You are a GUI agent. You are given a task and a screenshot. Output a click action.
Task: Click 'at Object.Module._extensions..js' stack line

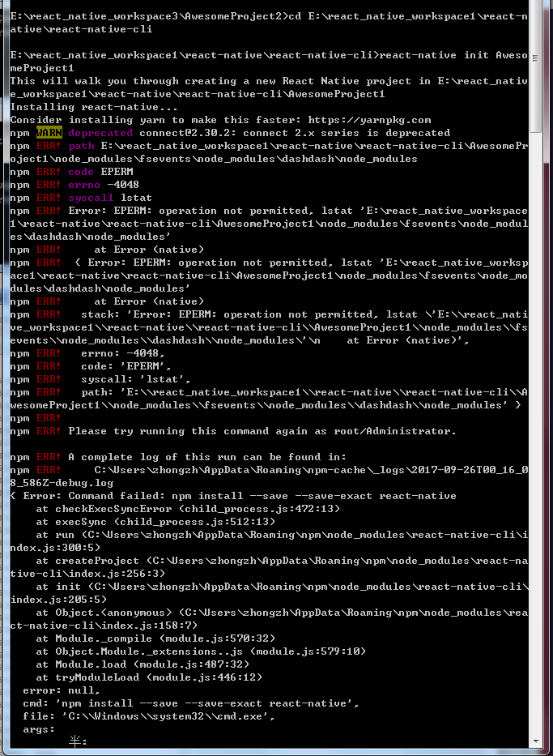click(x=201, y=651)
